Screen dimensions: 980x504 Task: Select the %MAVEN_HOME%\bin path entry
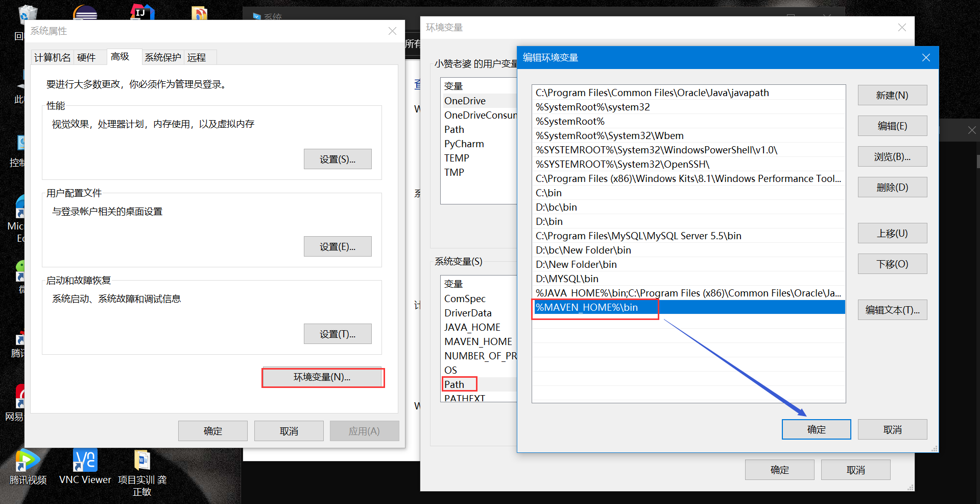coord(688,307)
